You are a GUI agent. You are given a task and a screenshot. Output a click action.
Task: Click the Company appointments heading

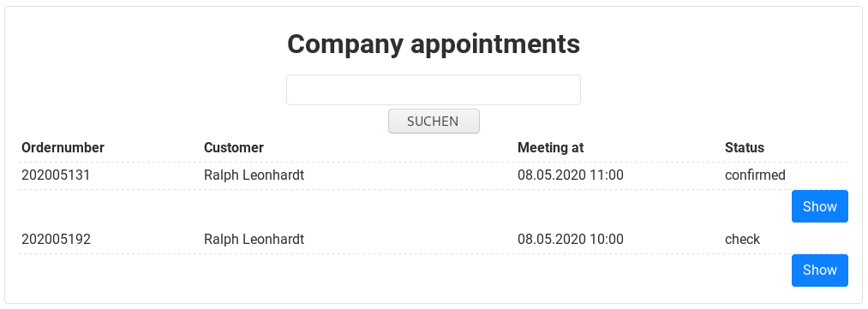434,45
